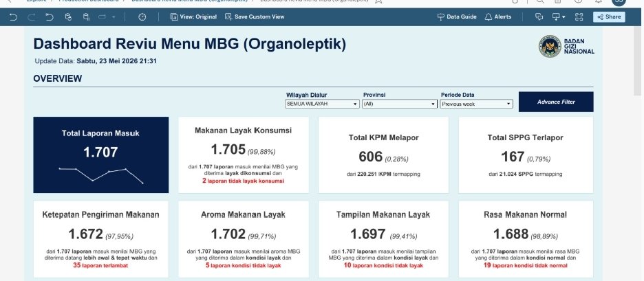Click the Advance Filter button

tap(556, 102)
